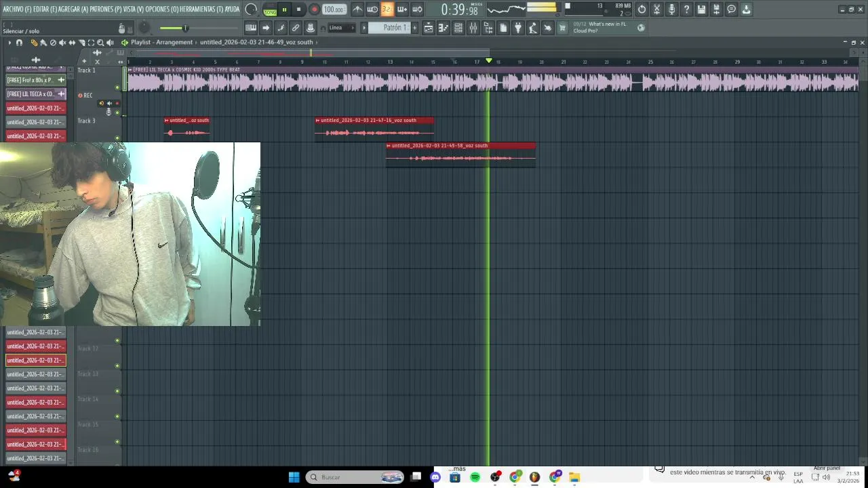Click the render audio file export icon
Viewport: 868px width, 488px height.
pyautogui.click(x=716, y=9)
